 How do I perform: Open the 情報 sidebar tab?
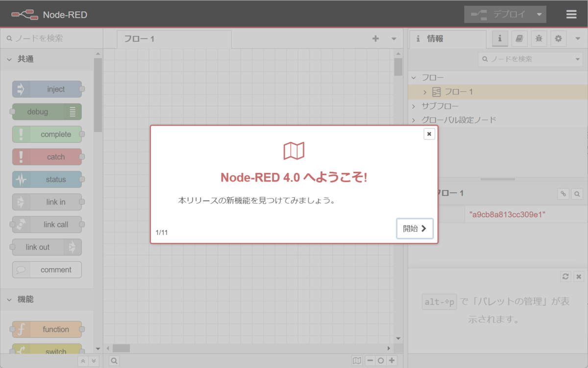point(447,39)
